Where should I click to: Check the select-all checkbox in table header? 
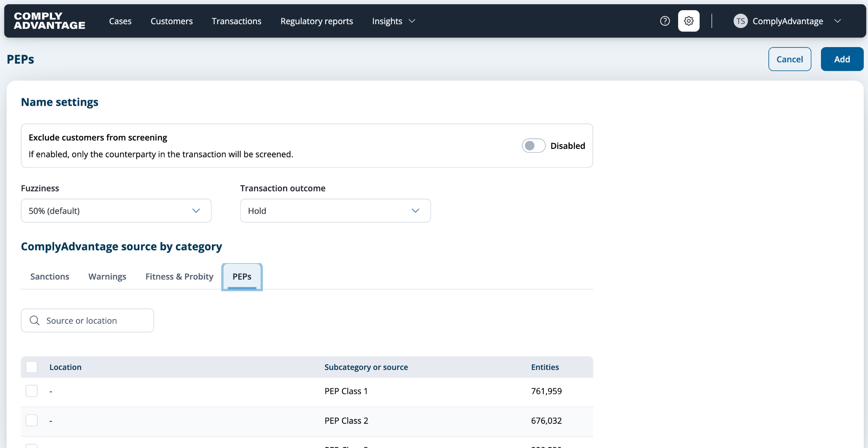[32, 367]
